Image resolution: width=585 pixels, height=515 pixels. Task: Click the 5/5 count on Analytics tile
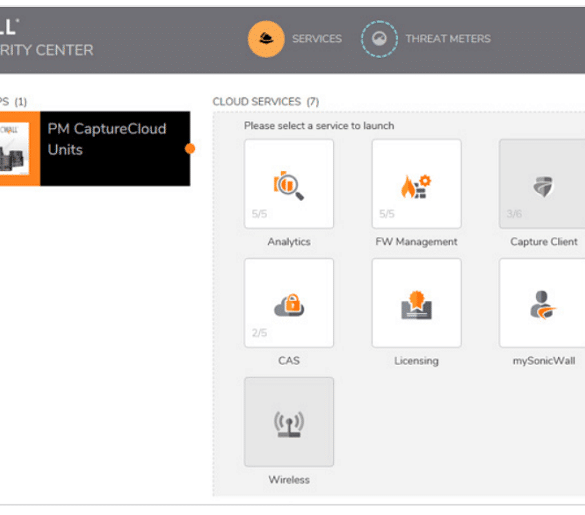[x=259, y=214]
